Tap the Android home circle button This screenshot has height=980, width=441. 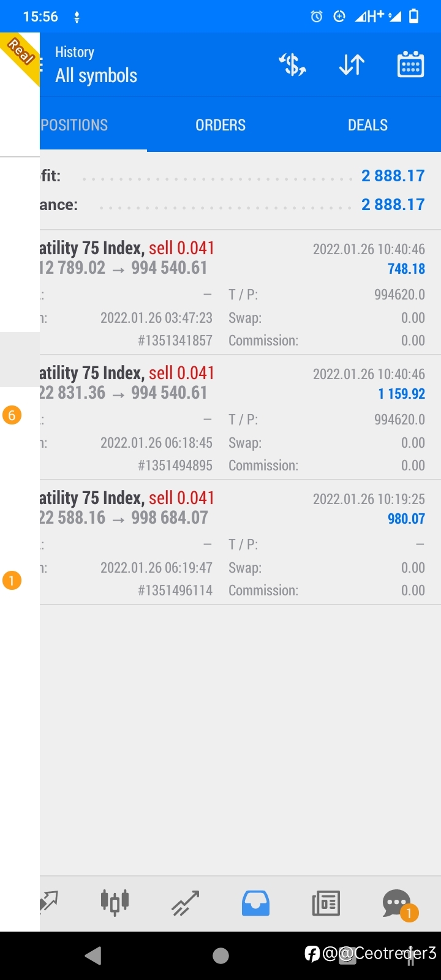point(221,956)
